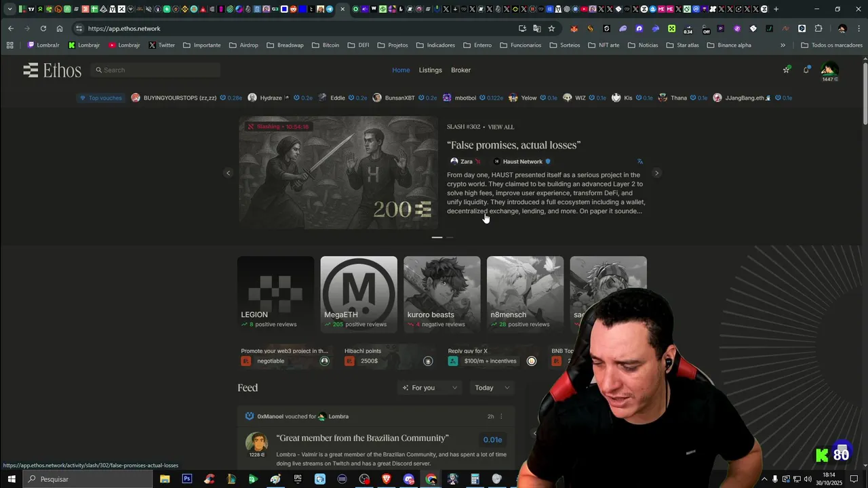Click the translate page icon in address bar

click(537, 28)
